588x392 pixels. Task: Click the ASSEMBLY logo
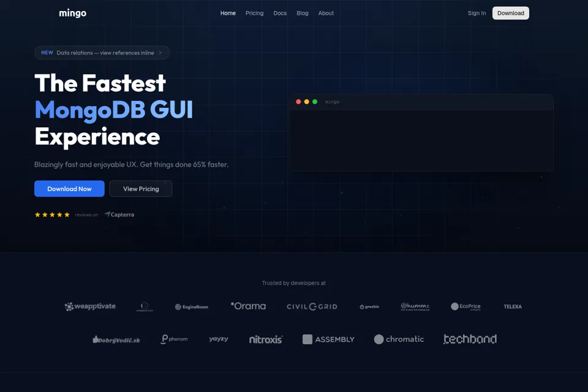pos(328,339)
